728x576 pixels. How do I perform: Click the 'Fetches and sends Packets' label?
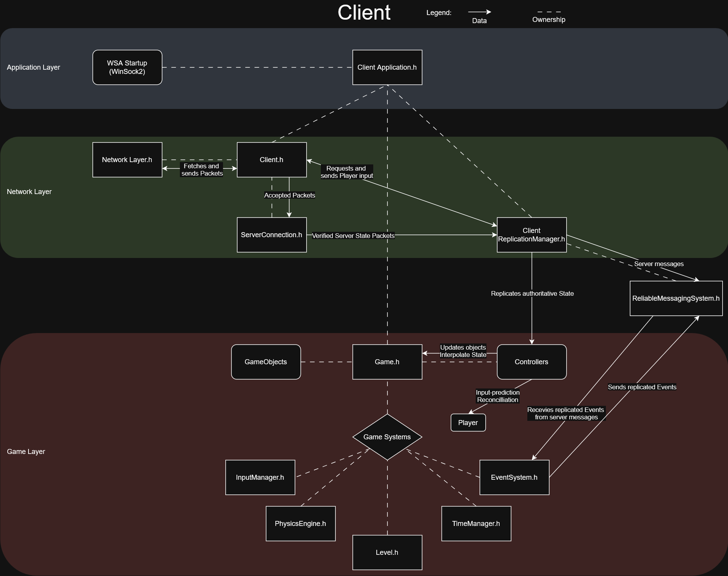[x=202, y=170]
